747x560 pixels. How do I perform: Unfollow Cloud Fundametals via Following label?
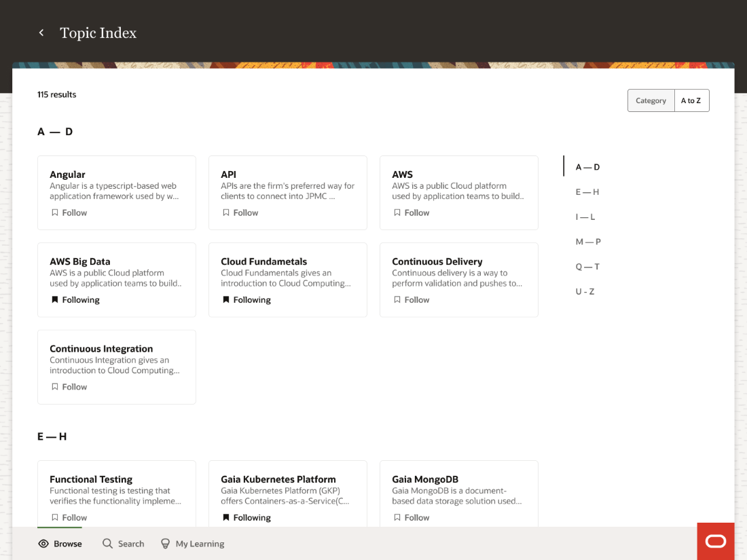pyautogui.click(x=251, y=300)
